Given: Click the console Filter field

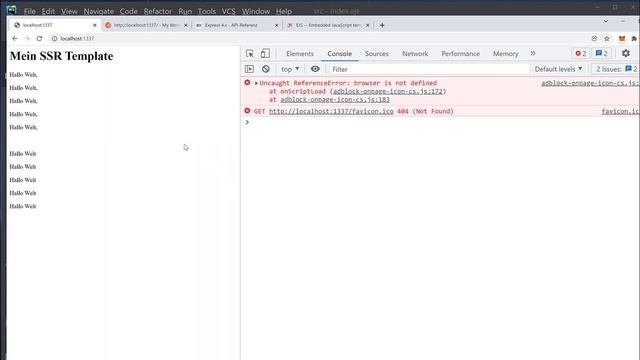Looking at the screenshot, I should click(429, 69).
